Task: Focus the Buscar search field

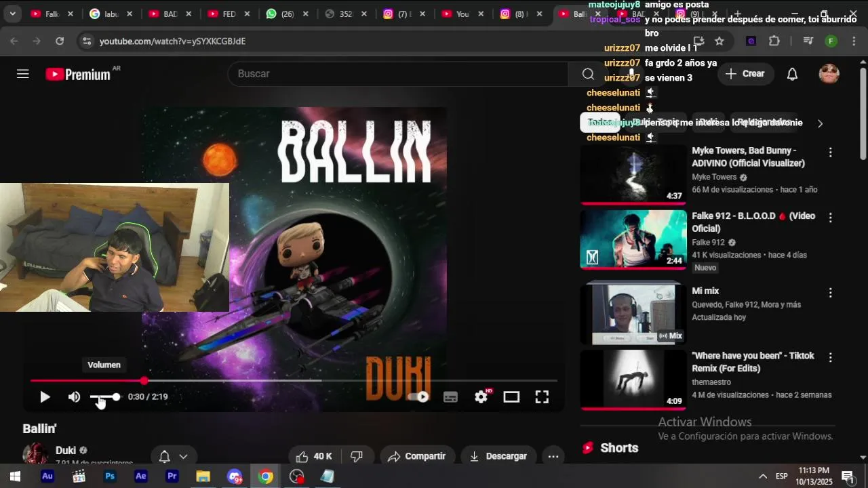Action: pos(398,74)
